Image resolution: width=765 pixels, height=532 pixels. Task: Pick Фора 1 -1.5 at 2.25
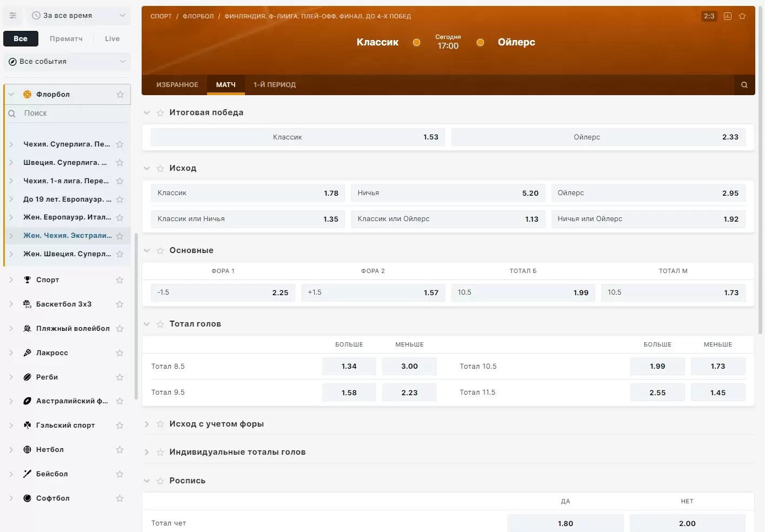[x=223, y=292]
